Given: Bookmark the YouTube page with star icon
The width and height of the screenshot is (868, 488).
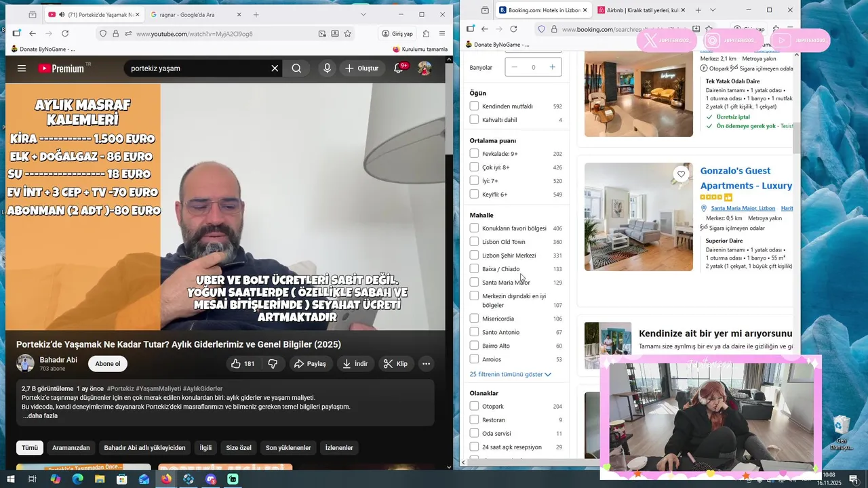Looking at the screenshot, I should click(x=348, y=33).
